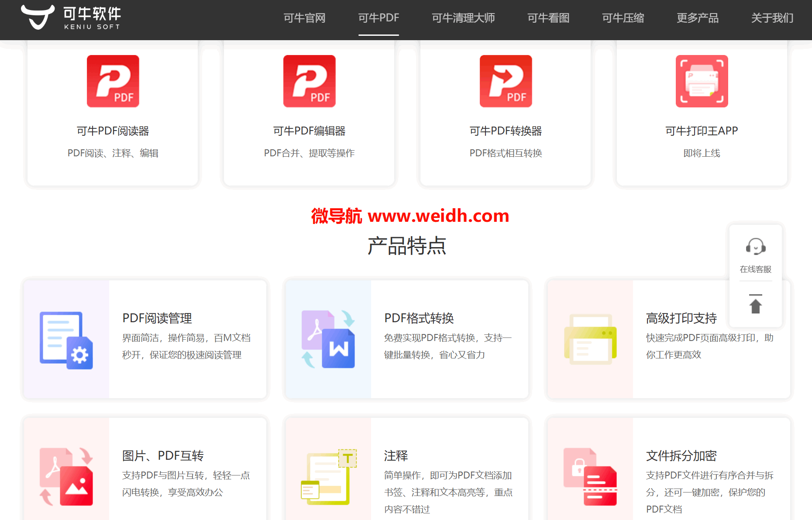Click the text PDF合并、提取等操作

[310, 153]
